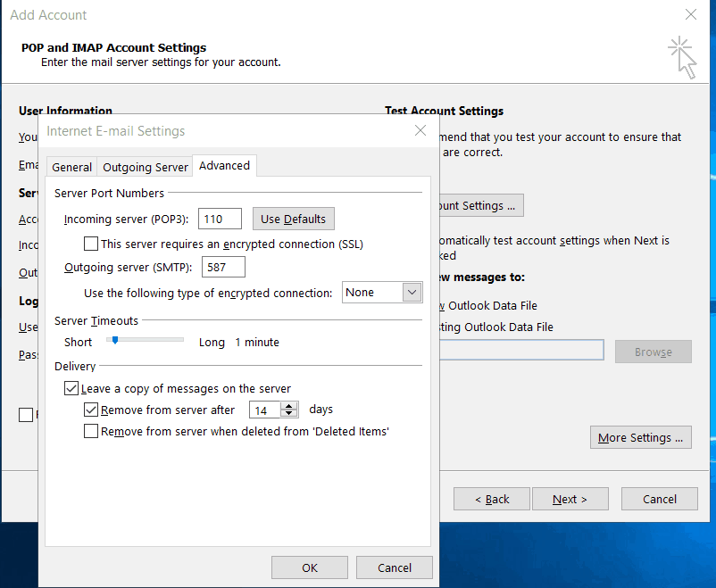Toggle the checkbox at Add Account bottom-left
This screenshot has width=716, height=588.
(26, 415)
